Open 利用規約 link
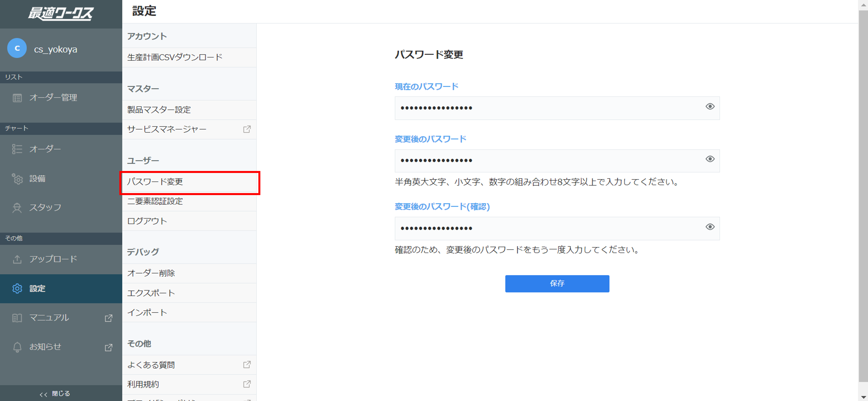The height and width of the screenshot is (401, 868). [189, 384]
